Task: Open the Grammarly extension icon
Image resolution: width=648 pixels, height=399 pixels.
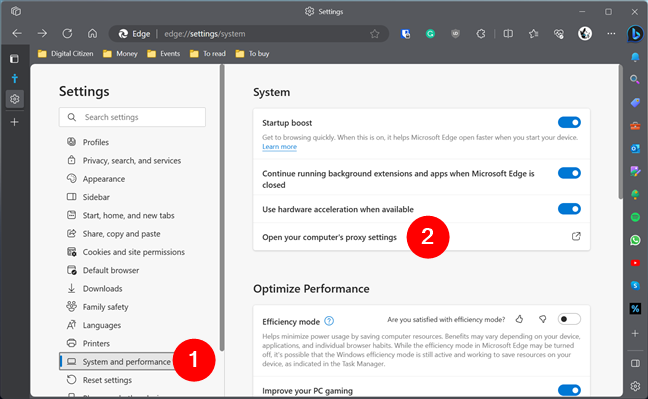Action: 430,34
